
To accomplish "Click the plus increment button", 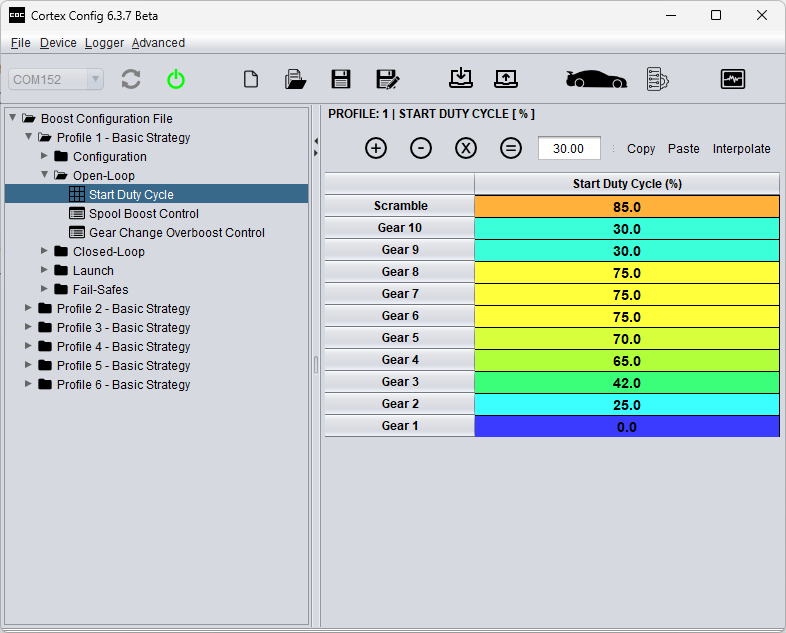I will click(376, 148).
